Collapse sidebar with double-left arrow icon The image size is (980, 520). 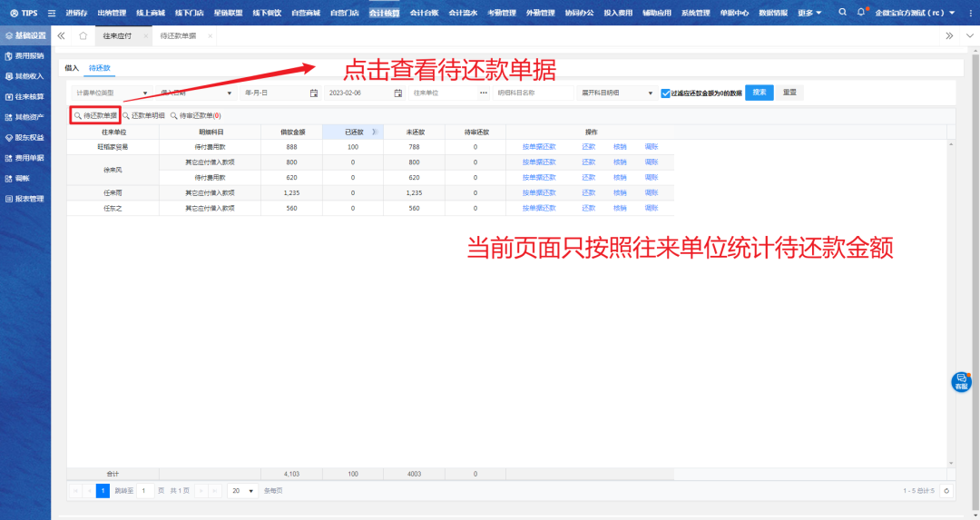[61, 35]
